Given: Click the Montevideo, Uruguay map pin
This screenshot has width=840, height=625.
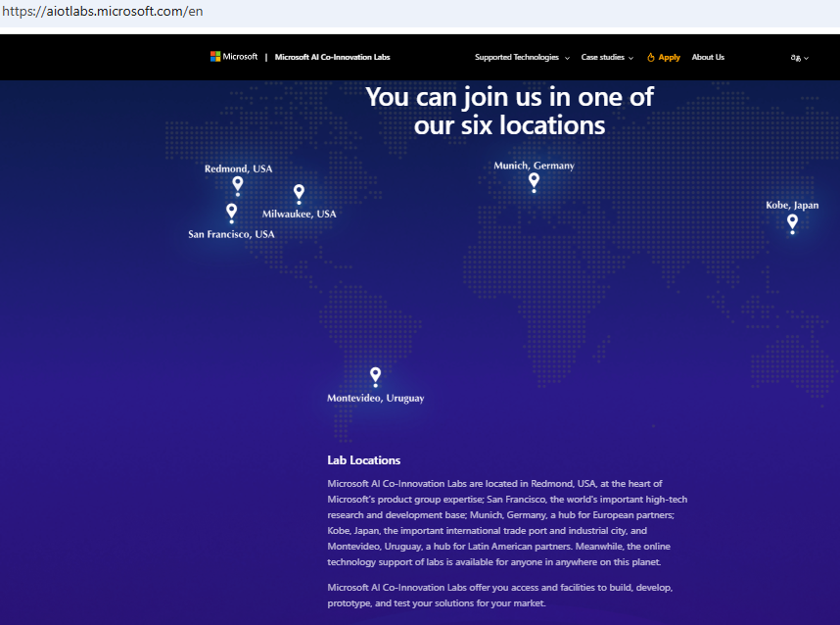Looking at the screenshot, I should pos(376,377).
